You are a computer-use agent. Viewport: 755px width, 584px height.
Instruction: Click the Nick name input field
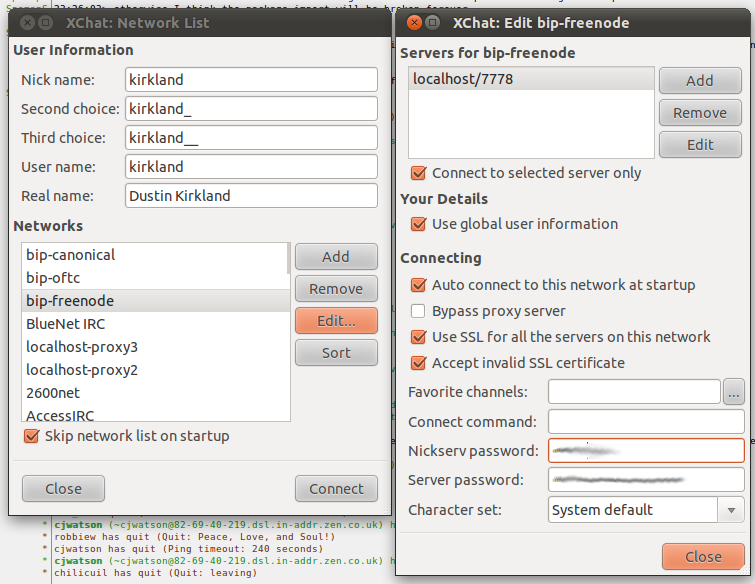tap(251, 79)
